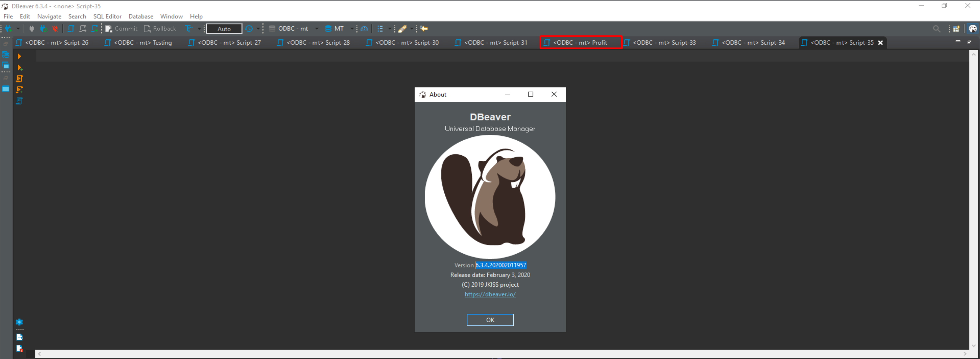Execute SQL statement with orange play icon
The width and height of the screenshot is (980, 359).
19,56
